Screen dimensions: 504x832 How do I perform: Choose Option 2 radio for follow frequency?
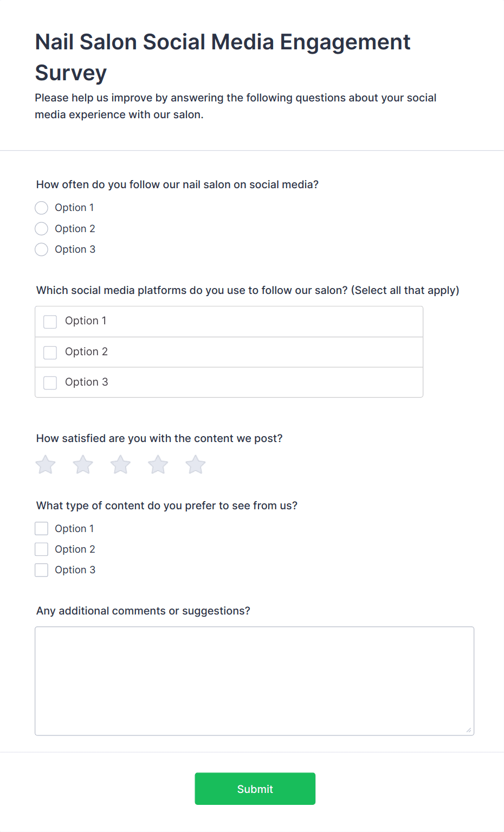(42, 229)
